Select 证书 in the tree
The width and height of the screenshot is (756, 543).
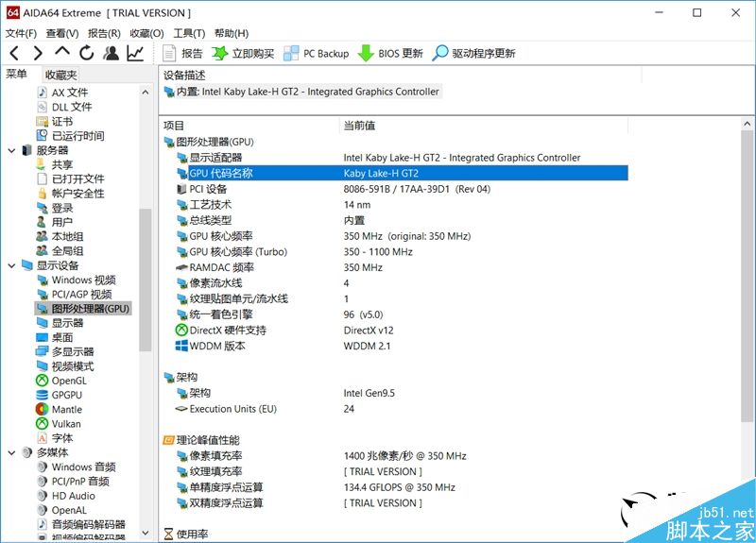pyautogui.click(x=55, y=122)
